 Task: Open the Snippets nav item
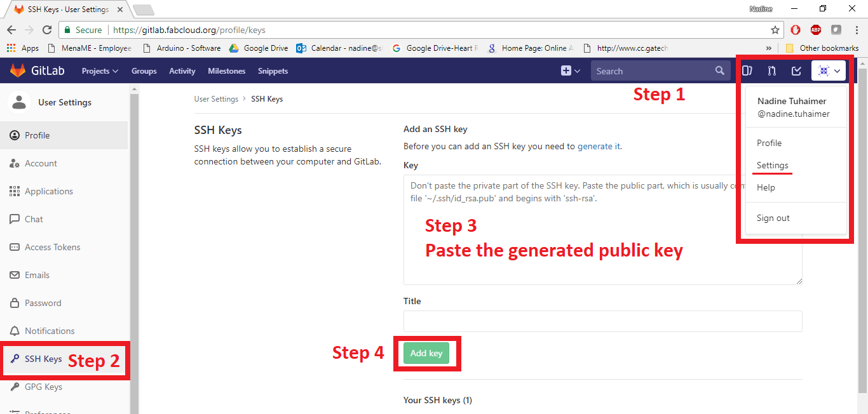pos(273,71)
